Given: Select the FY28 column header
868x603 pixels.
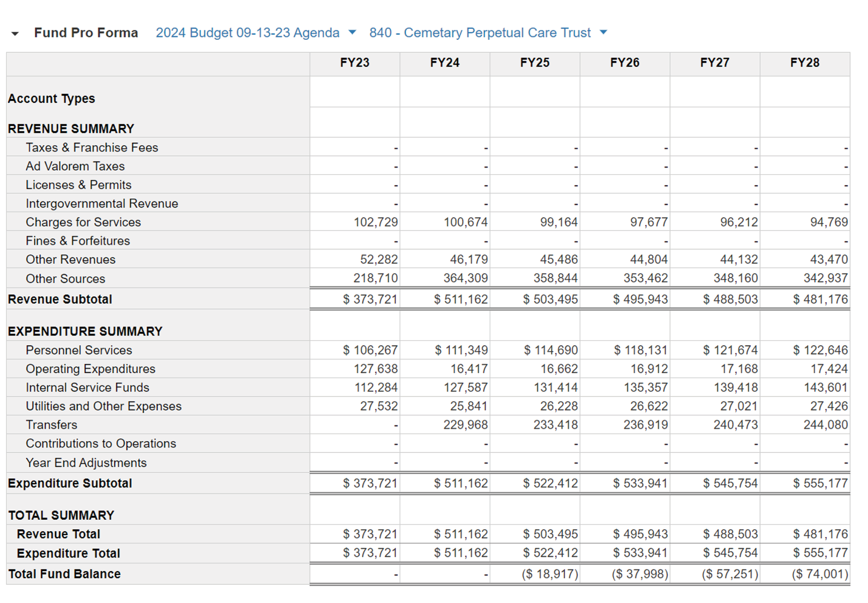Looking at the screenshot, I should tap(804, 62).
